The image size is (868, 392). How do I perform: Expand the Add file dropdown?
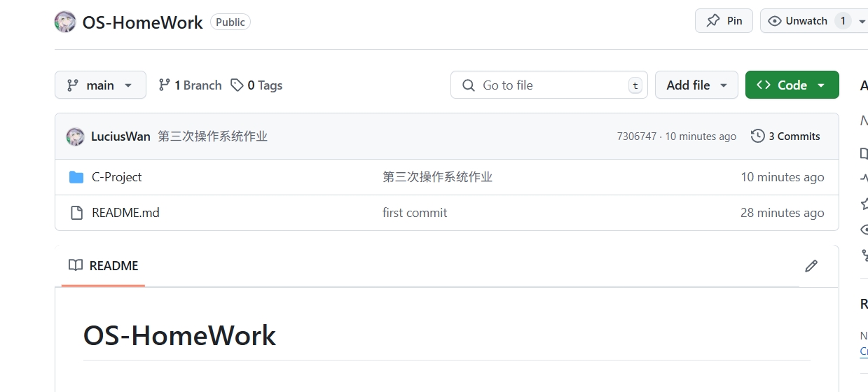[696, 85]
